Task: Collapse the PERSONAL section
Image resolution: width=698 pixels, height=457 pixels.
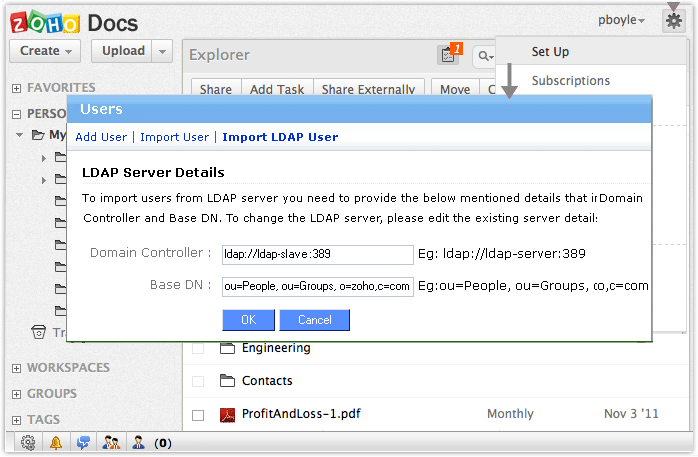Action: [16, 114]
